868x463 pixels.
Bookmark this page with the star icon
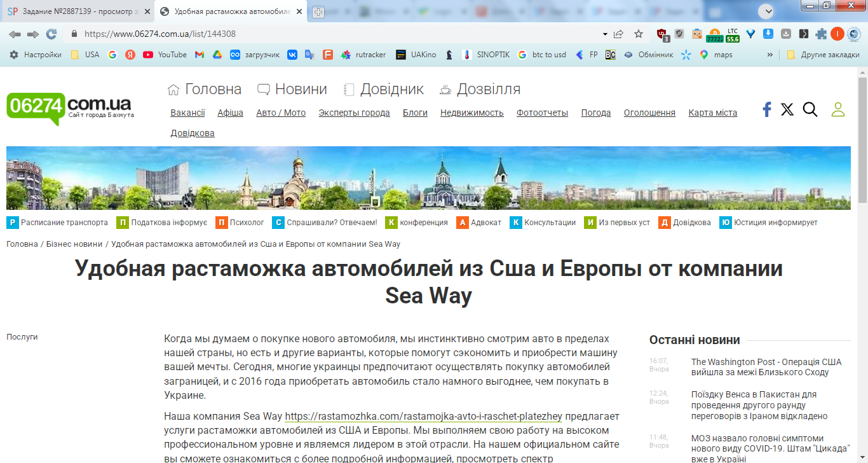click(x=639, y=34)
